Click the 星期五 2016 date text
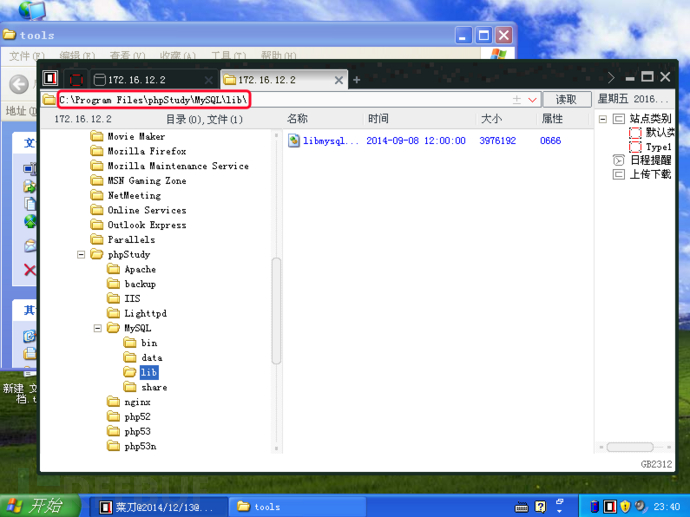Screen dimensions: 690x517 [633, 99]
